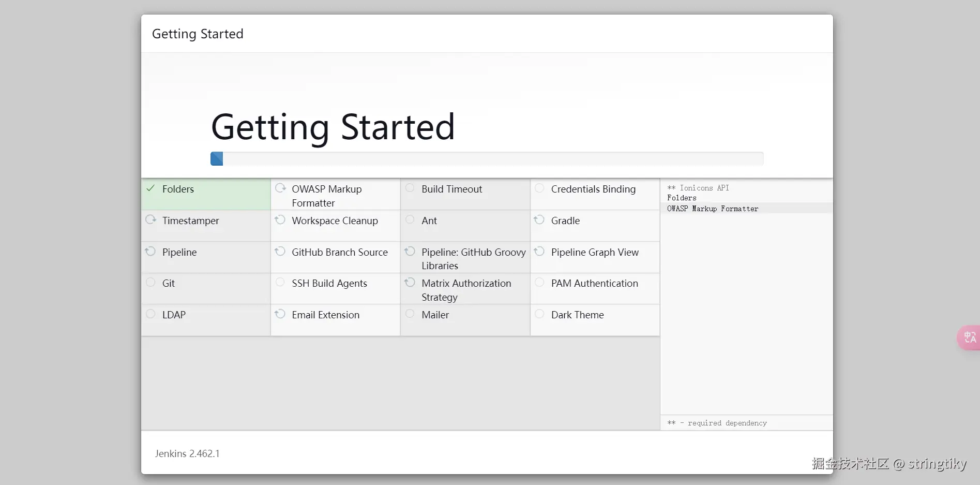Select the Gradle plugin label
The height and width of the screenshot is (485, 980).
tap(565, 221)
